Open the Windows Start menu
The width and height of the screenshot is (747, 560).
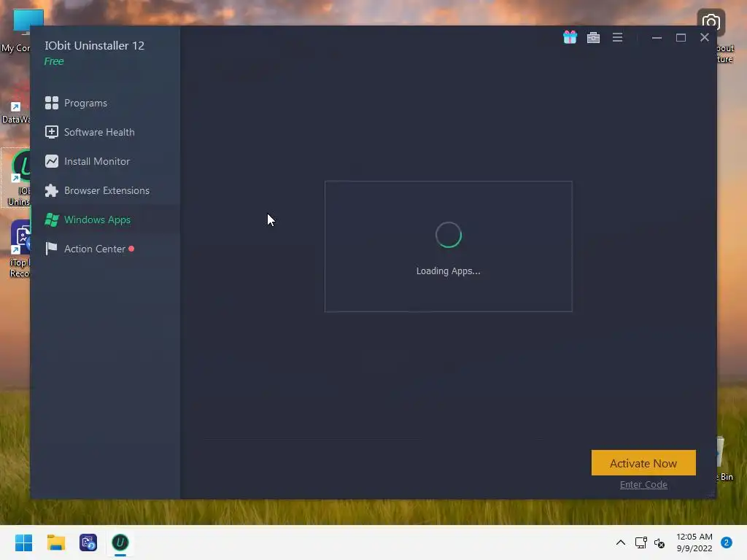coord(23,542)
